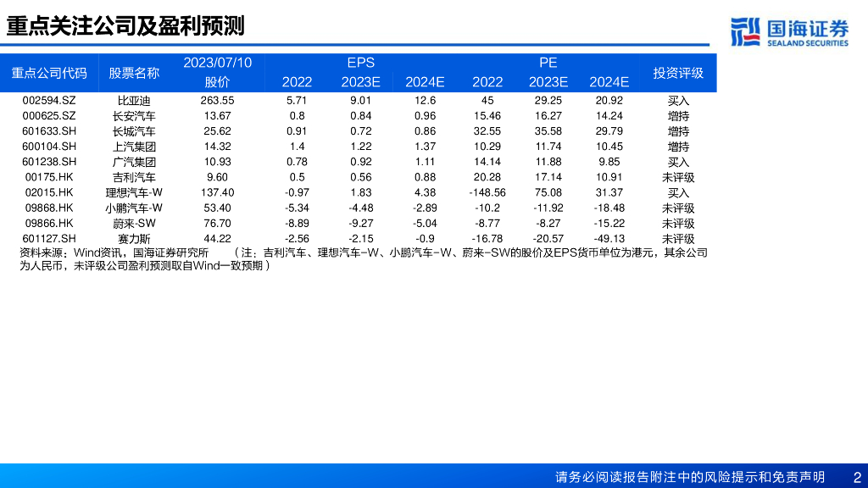Select stock code 600104.SH
Viewport: 868px width, 488px height.
pyautogui.click(x=49, y=147)
